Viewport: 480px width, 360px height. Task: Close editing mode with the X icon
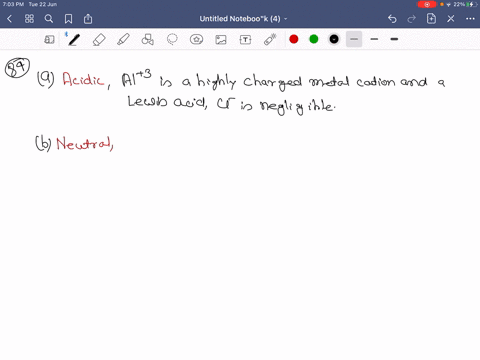[x=451, y=19]
